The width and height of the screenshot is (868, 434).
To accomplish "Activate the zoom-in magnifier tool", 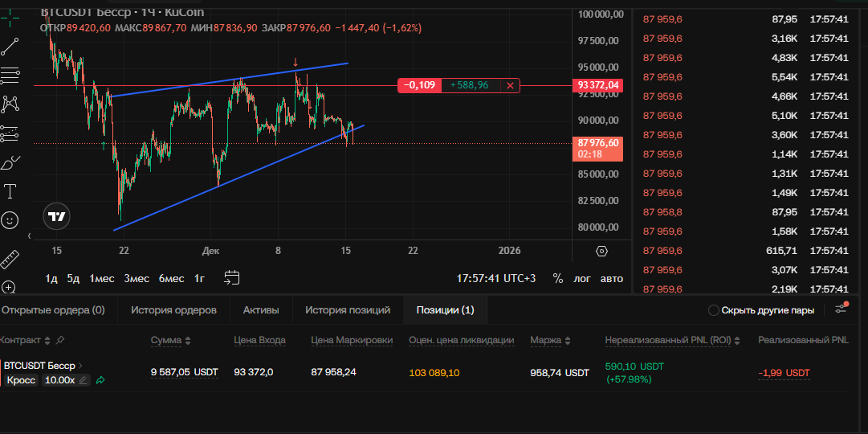I will 9,287.
